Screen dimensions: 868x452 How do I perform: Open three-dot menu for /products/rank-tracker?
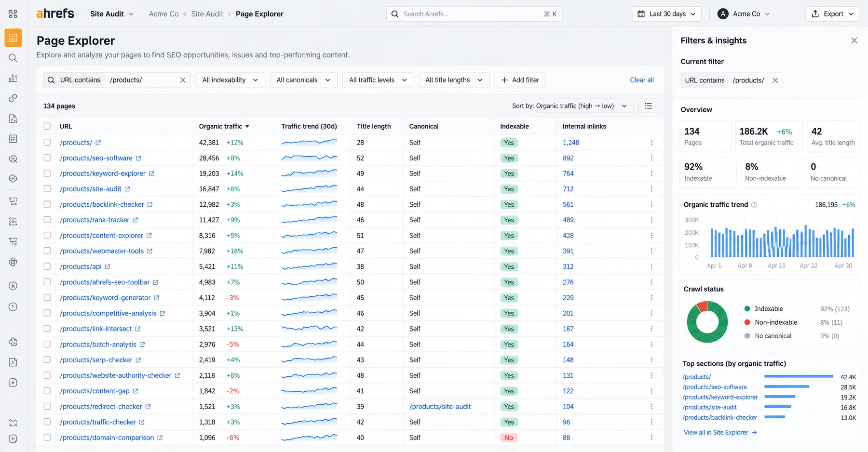point(651,220)
